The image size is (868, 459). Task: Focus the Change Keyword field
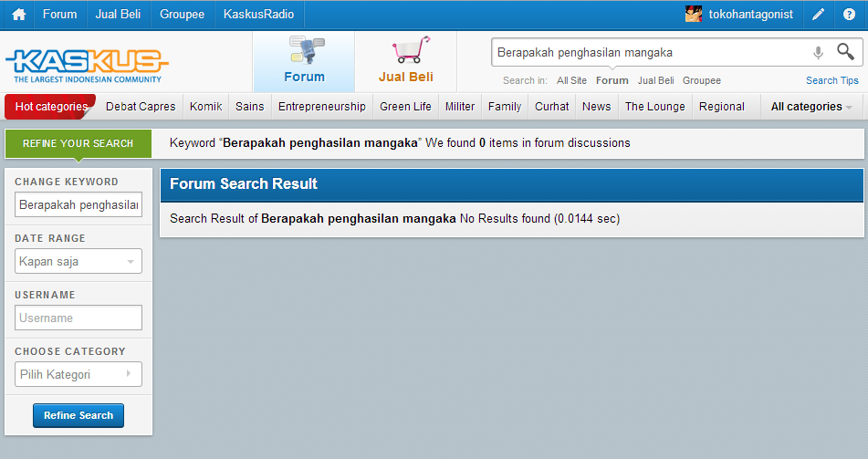click(78, 204)
